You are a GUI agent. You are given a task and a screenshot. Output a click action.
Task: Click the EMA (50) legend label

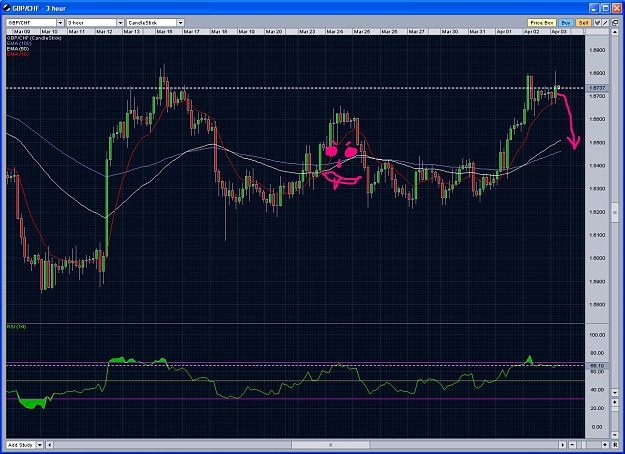(18, 49)
